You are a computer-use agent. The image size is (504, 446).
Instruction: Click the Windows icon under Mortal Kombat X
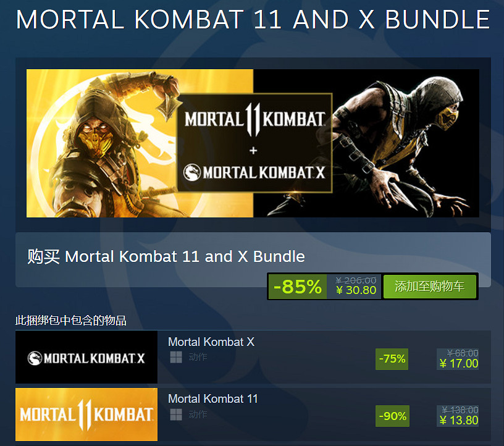176,357
